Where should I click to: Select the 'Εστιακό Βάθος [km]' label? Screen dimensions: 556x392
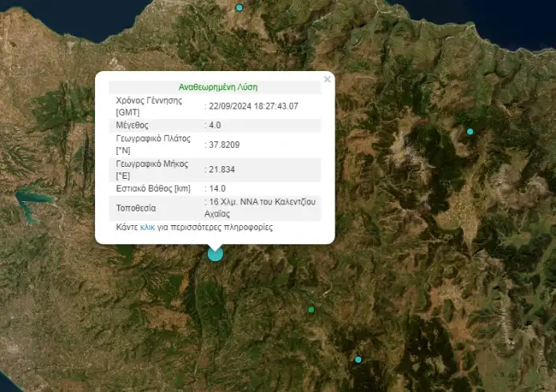coord(154,188)
